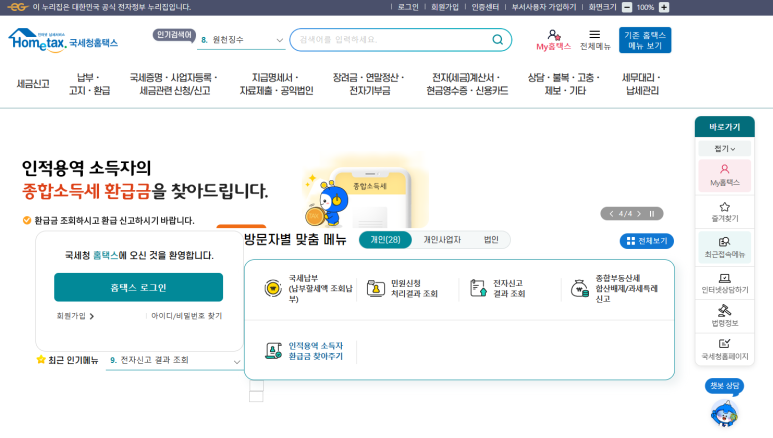Select the 법인 tab
The width and height of the screenshot is (773, 438).
tap(491, 240)
